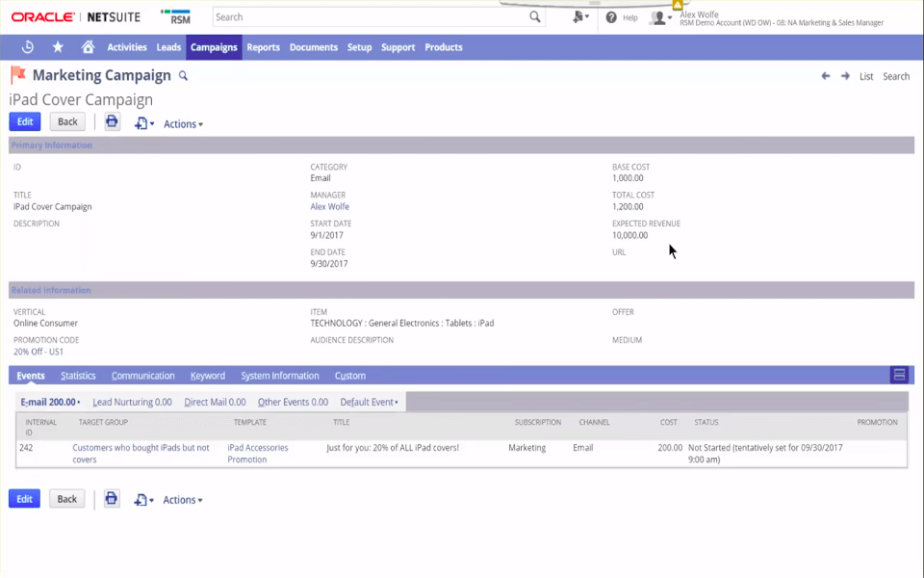Switch to the Statistics subtab
Image resolution: width=924 pixels, height=578 pixels.
(78, 376)
